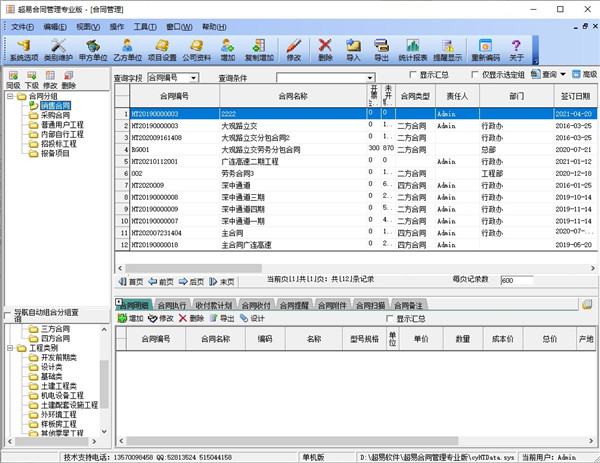
Task: Click the red X 删除 in main toolbar
Action: tap(325, 50)
